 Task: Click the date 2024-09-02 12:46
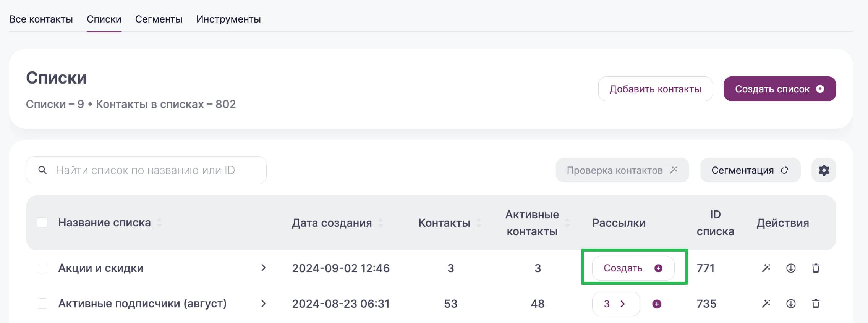341,268
